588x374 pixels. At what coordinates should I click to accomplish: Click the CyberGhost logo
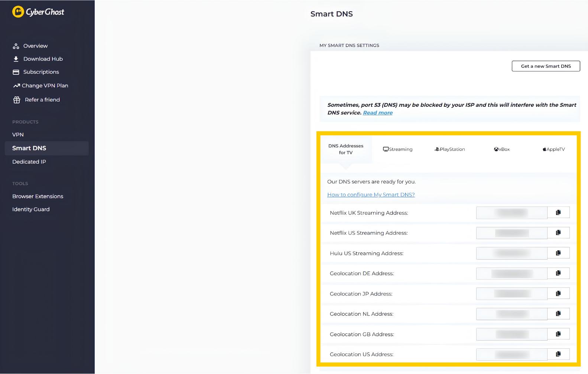(38, 12)
